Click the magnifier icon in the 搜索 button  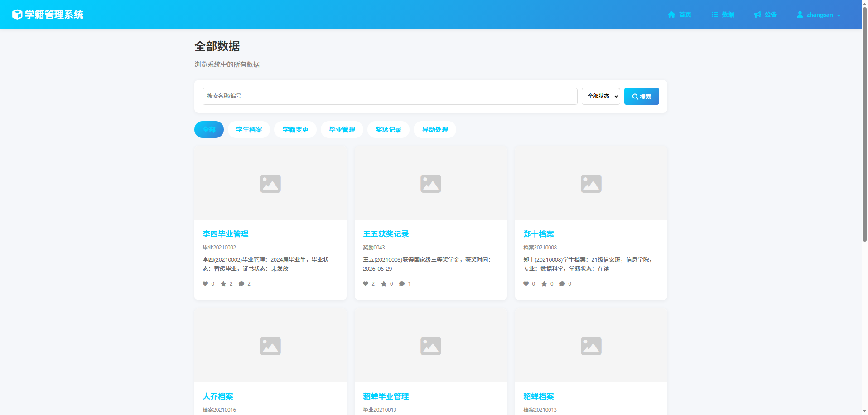point(635,97)
